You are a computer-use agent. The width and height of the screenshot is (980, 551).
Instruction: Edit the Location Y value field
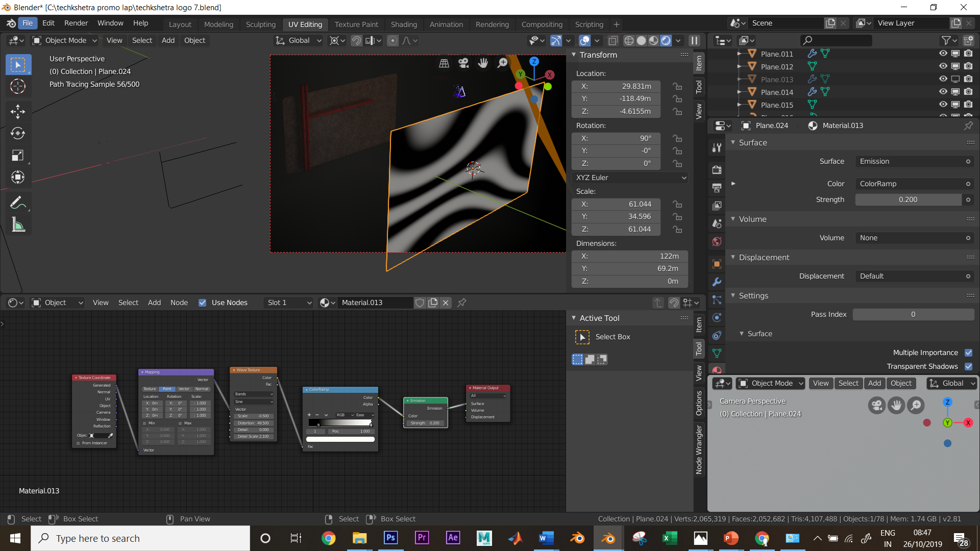(616, 98)
